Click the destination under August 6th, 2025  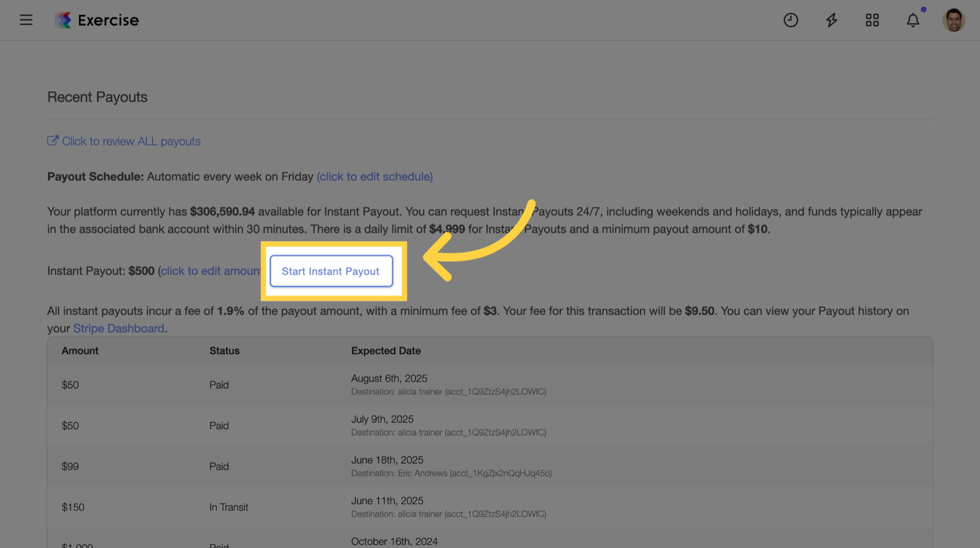coord(449,392)
